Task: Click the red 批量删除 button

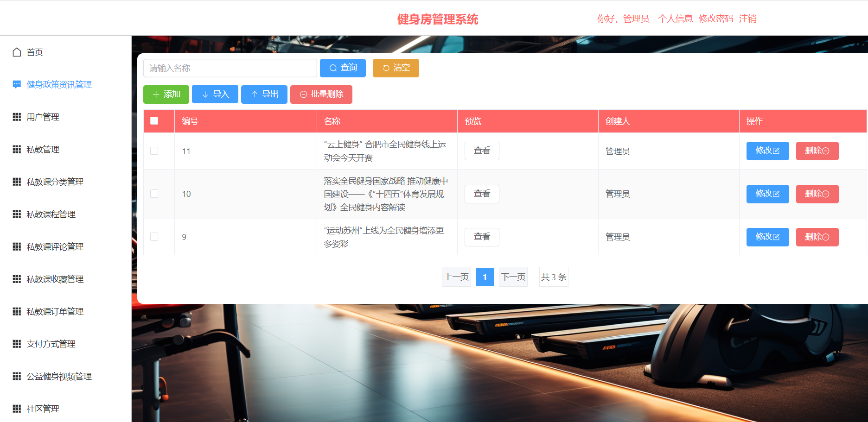Action: [321, 94]
